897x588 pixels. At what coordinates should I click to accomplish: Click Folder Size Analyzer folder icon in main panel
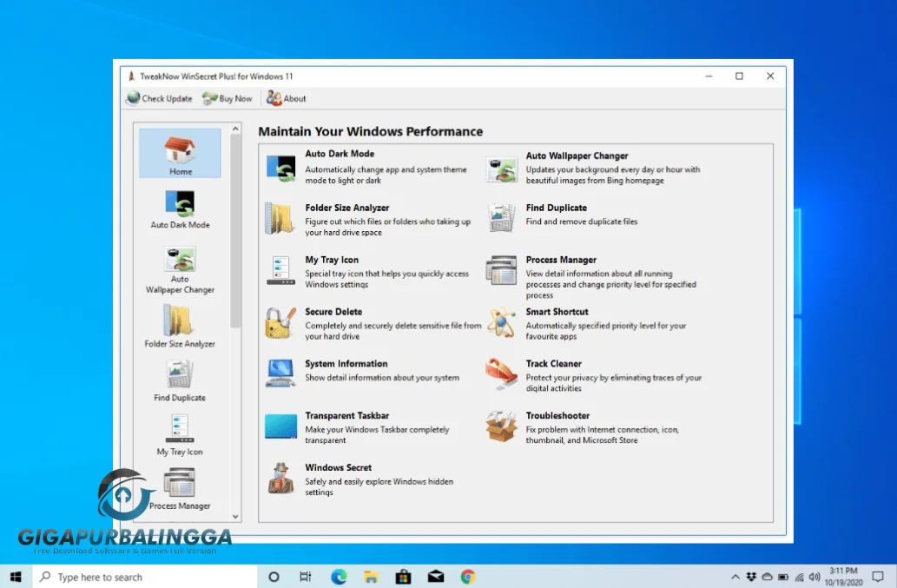tap(280, 218)
